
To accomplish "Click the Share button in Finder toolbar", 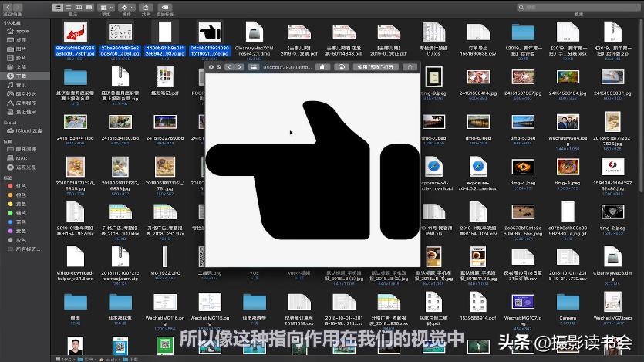I will click(x=146, y=7).
